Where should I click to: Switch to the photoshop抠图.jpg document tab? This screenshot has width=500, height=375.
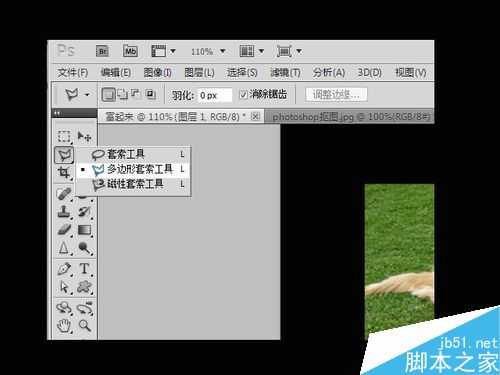coord(350,117)
